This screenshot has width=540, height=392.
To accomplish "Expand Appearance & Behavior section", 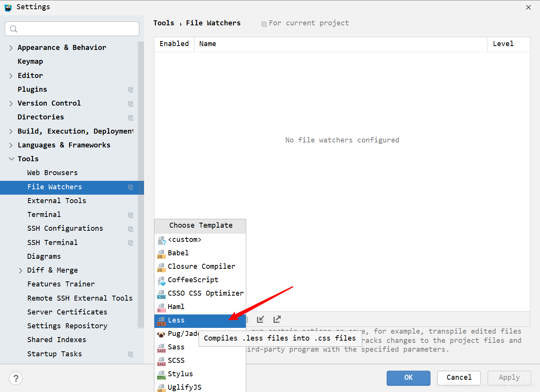I will (x=11, y=48).
